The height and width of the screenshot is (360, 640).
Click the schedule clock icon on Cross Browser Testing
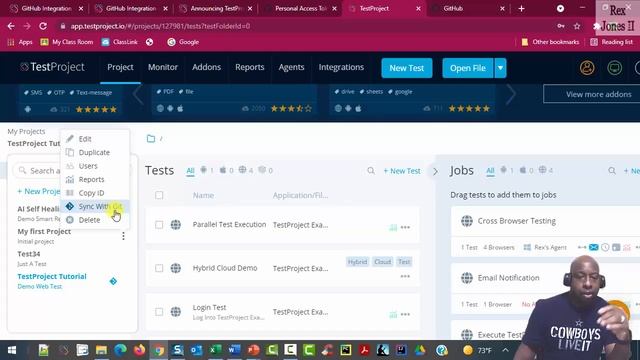605,247
